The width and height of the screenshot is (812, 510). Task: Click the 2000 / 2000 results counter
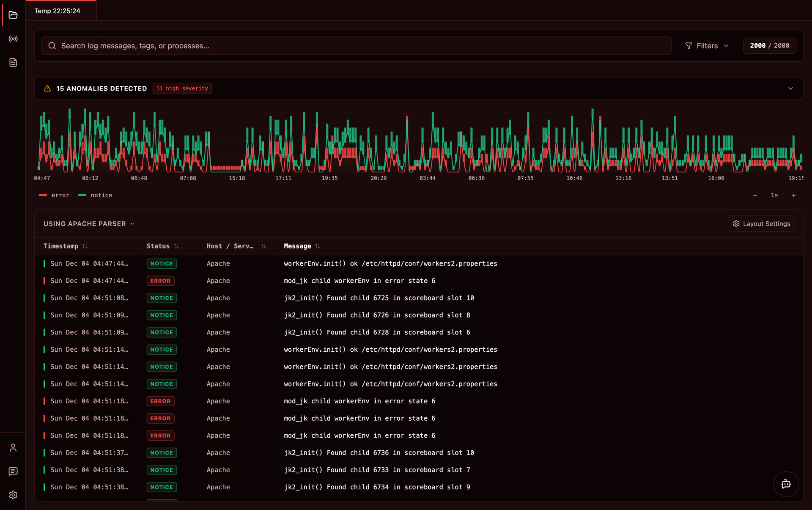coord(770,46)
